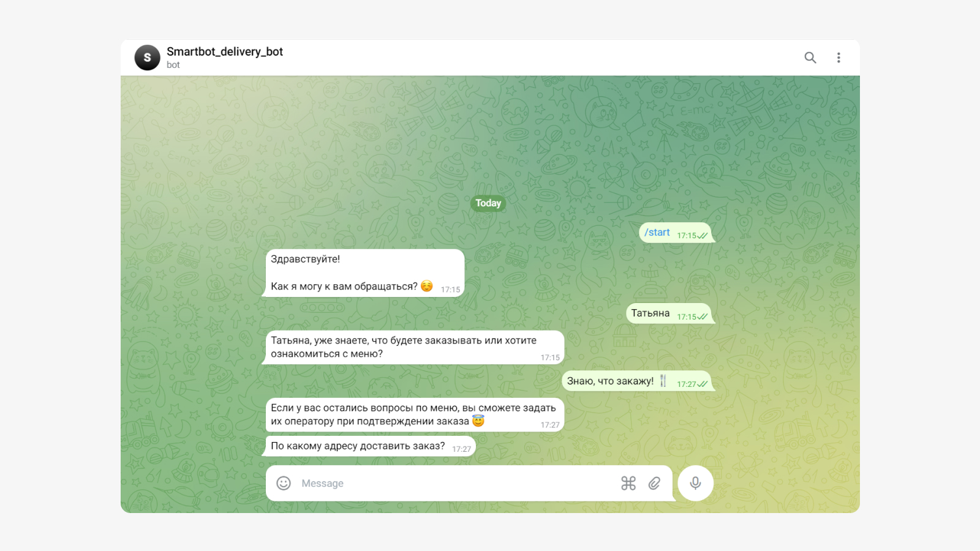Click the "bot" status label under title

click(x=173, y=65)
